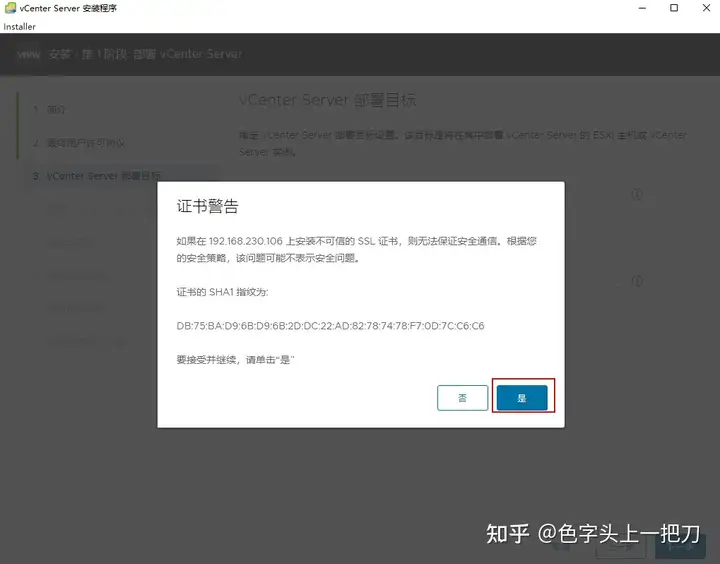Screen dimensions: 720x564
Task: Close the vCenter Server installer window
Action: [x=706, y=8]
